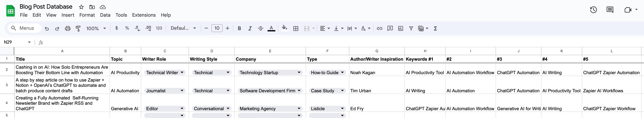Image resolution: width=644 pixels, height=118 pixels.
Task: Open text wrapping dropdown
Action: [352, 28]
